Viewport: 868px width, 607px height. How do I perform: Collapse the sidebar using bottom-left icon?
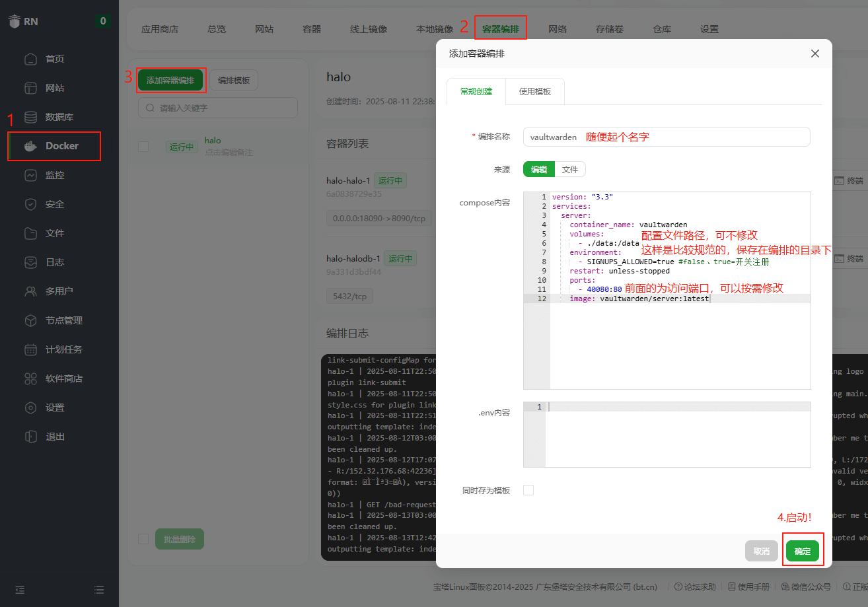point(20,589)
